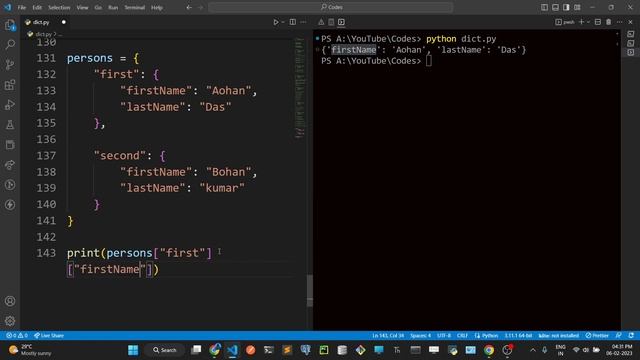This screenshot has width=640, height=360.
Task: Open the Edit menu
Action: pyautogui.click(x=37, y=7)
